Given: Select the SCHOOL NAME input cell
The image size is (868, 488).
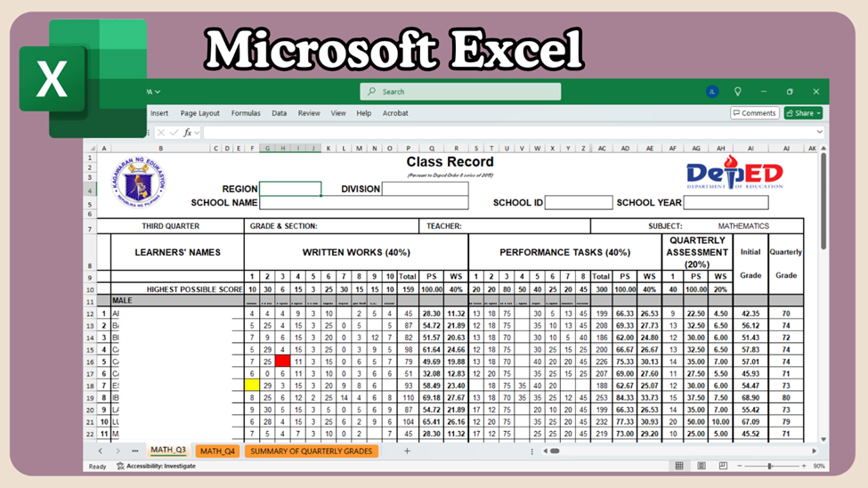Looking at the screenshot, I should coord(364,203).
